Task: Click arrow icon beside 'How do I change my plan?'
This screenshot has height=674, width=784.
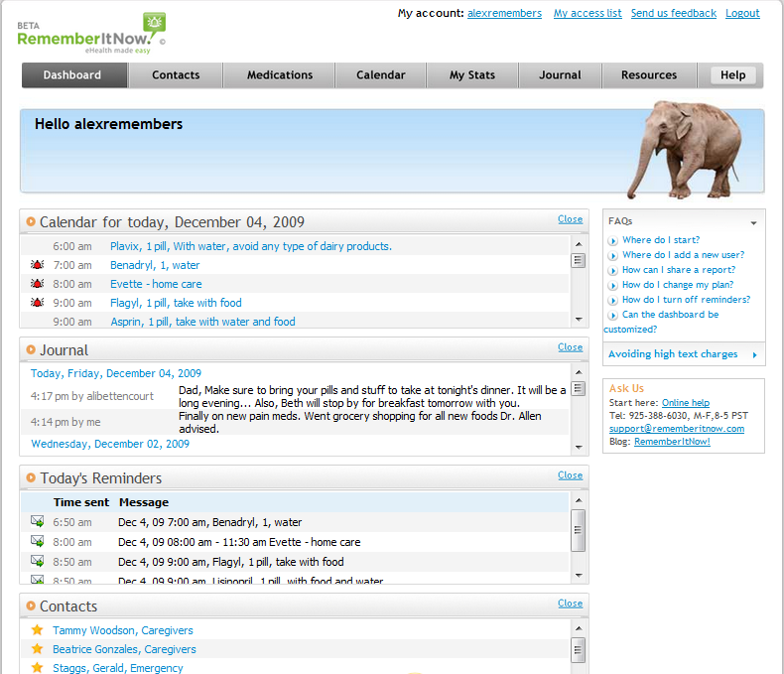Action: 612,286
